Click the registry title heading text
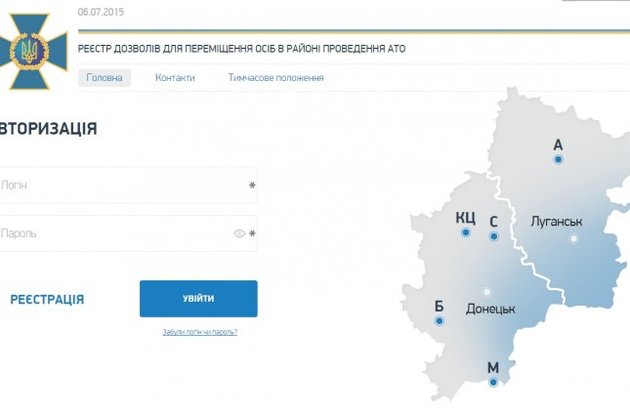The width and height of the screenshot is (630, 416). (241, 49)
